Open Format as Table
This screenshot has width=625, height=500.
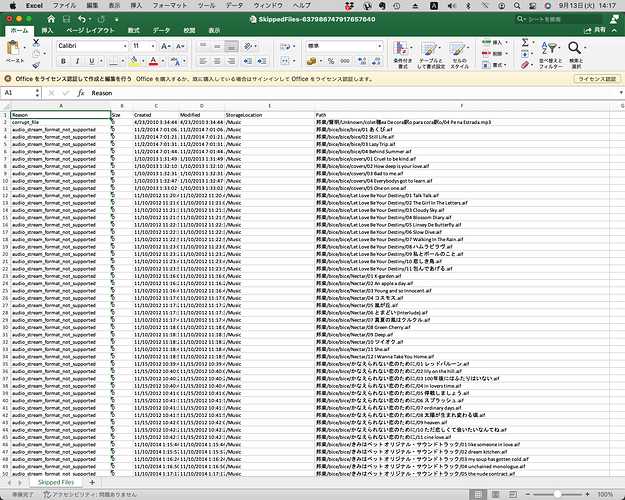pos(431,54)
